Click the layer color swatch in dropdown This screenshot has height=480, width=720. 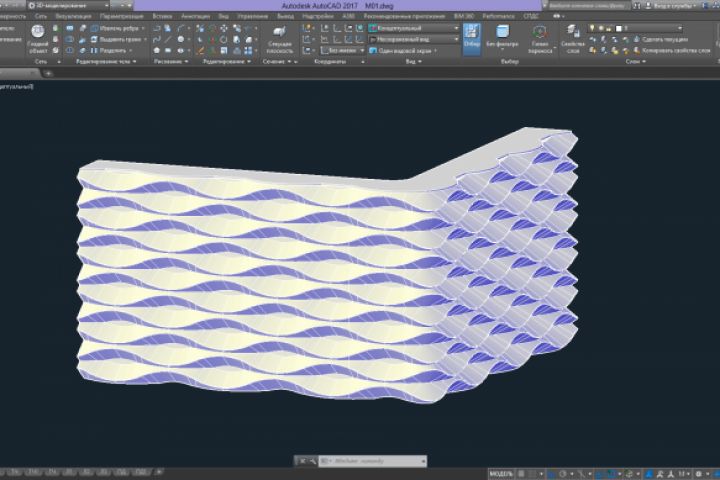(x=619, y=28)
